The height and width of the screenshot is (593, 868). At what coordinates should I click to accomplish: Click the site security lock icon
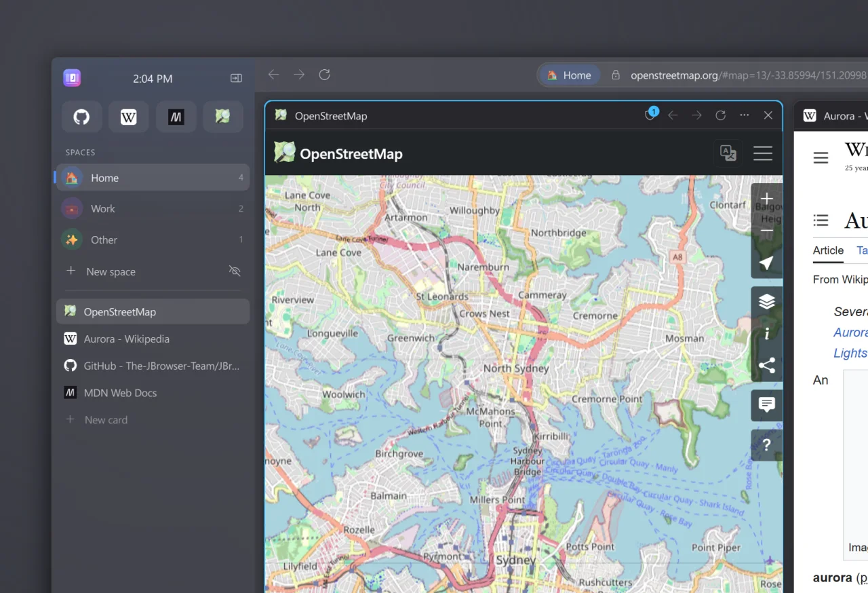click(x=616, y=75)
